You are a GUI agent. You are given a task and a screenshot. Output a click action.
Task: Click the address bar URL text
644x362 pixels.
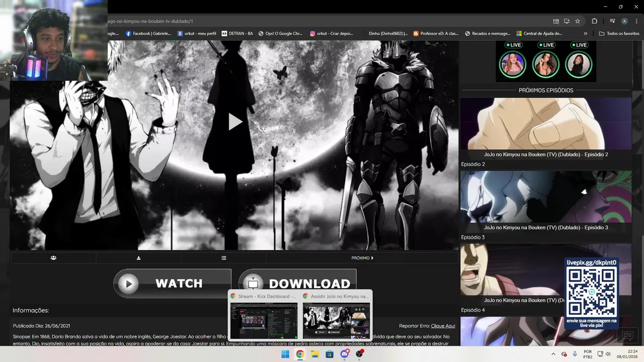(x=150, y=21)
